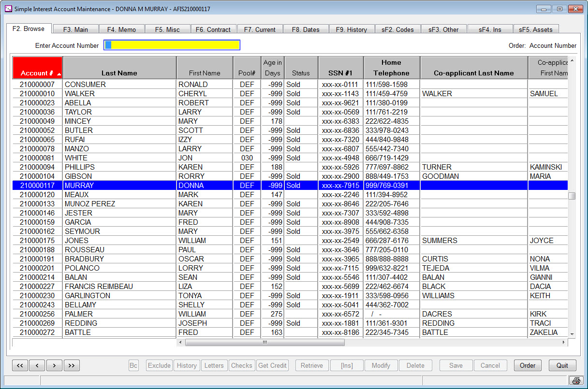Quit the account maintenance screen
Image resolution: width=588 pixels, height=389 pixels.
pyautogui.click(x=562, y=365)
